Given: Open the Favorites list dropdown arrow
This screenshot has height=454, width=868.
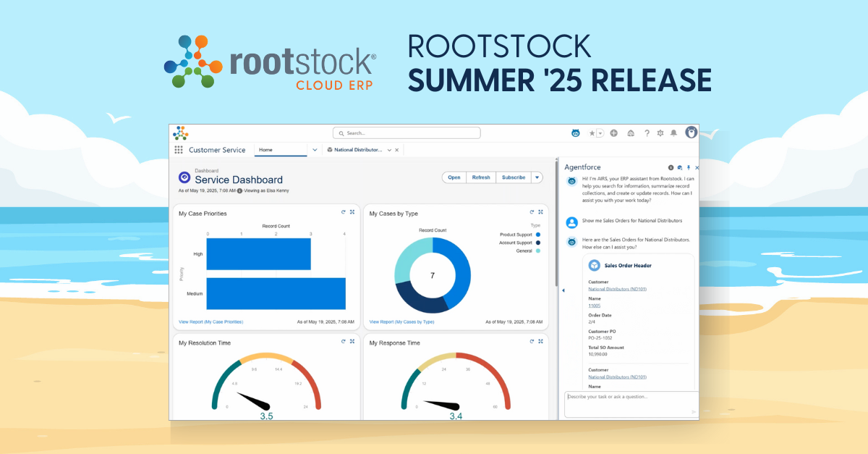Looking at the screenshot, I should (600, 133).
